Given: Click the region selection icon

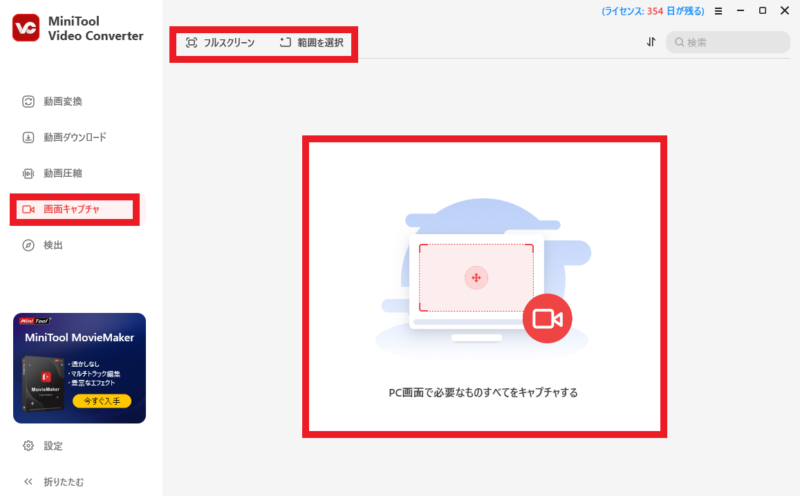Looking at the screenshot, I should click(x=285, y=42).
